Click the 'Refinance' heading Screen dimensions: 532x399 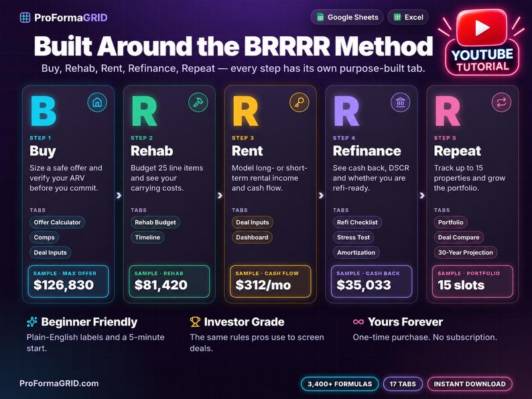coord(367,151)
